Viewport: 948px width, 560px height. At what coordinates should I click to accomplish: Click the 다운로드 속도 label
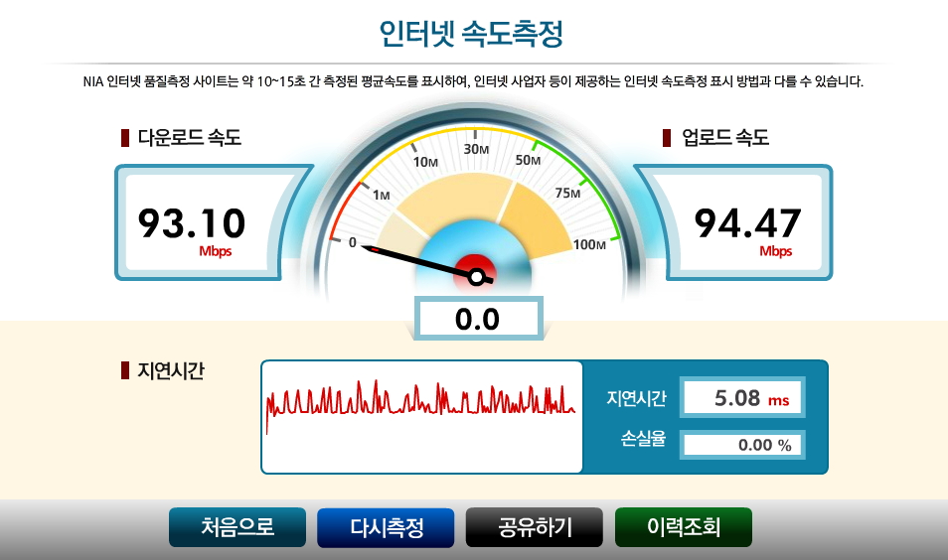(x=189, y=138)
